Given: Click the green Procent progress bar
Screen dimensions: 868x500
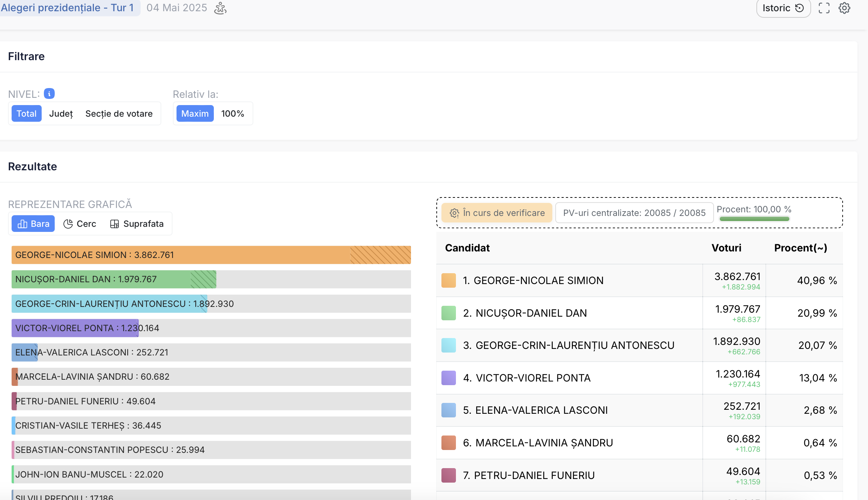Looking at the screenshot, I should [754, 219].
